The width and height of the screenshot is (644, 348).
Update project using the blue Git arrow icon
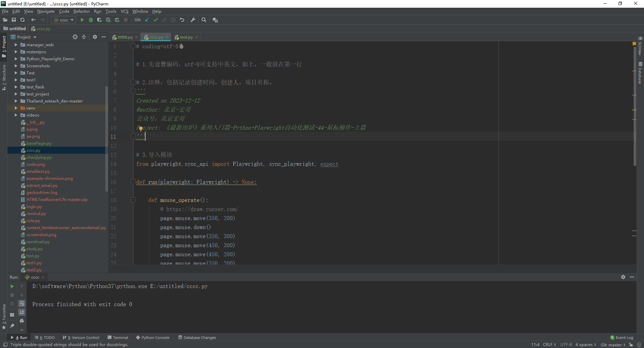pos(147,20)
